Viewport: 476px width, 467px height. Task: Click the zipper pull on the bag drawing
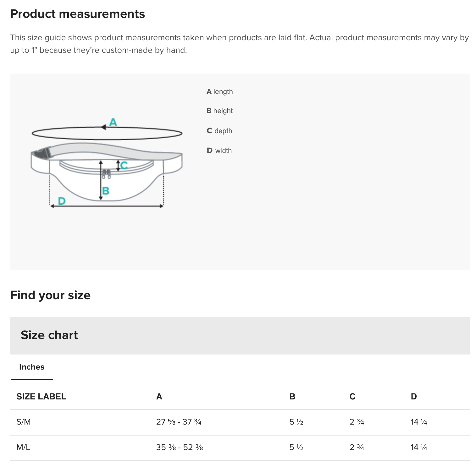click(x=107, y=174)
